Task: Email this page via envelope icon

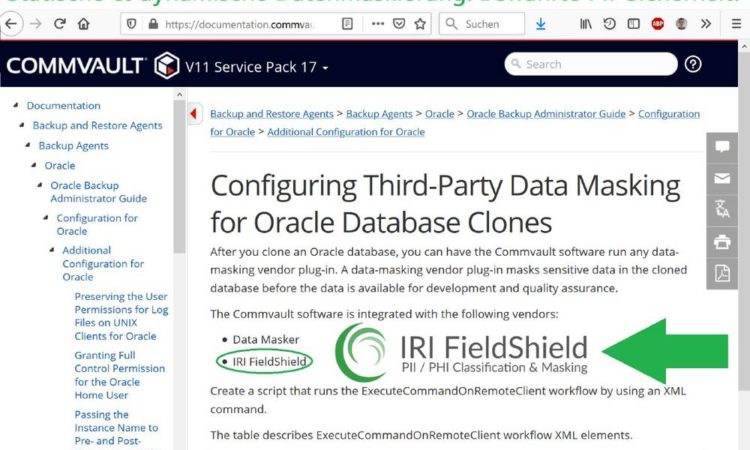Action: pos(722,179)
